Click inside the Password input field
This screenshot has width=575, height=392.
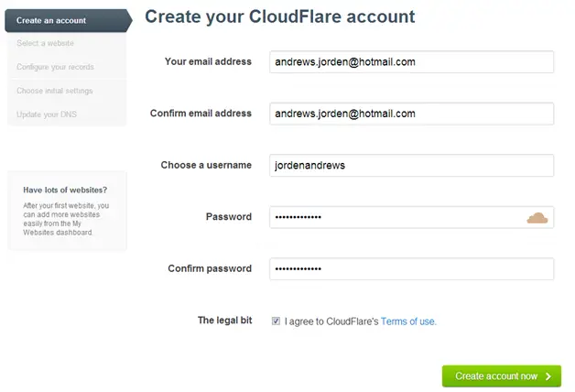tap(411, 217)
